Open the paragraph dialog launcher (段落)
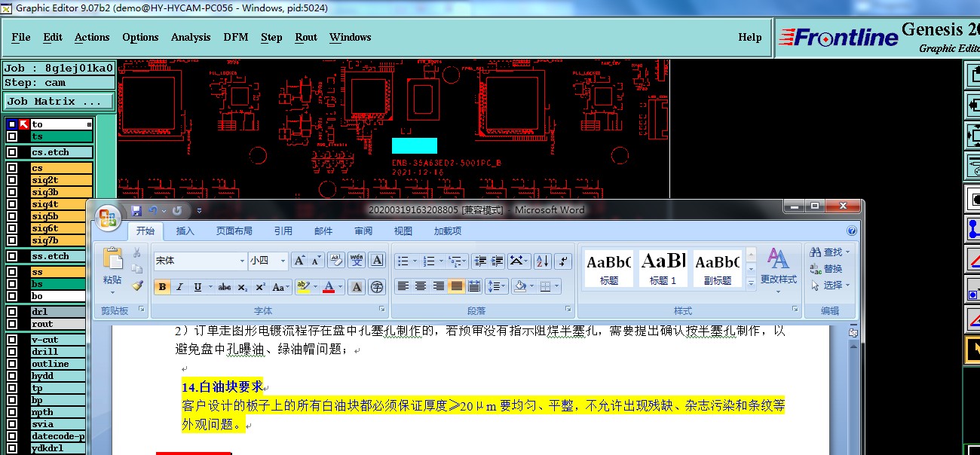This screenshot has height=455, width=980. click(x=568, y=310)
